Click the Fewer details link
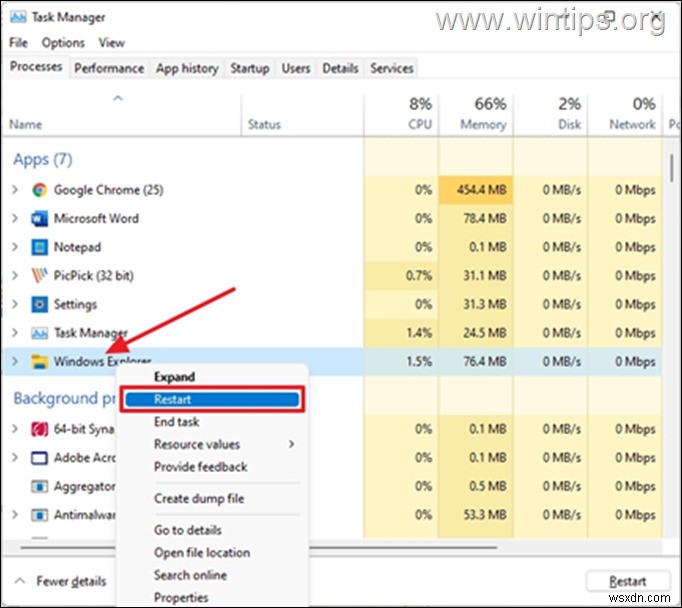The height and width of the screenshot is (608, 682). (71, 581)
